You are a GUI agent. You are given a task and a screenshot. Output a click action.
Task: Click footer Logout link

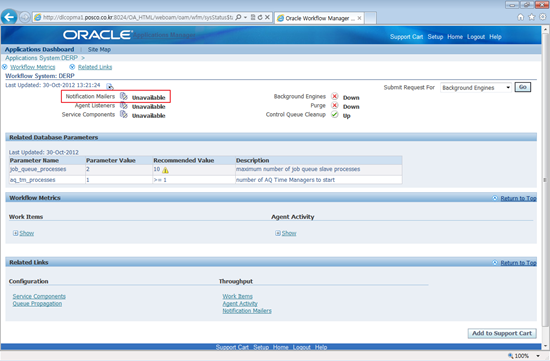(302, 347)
